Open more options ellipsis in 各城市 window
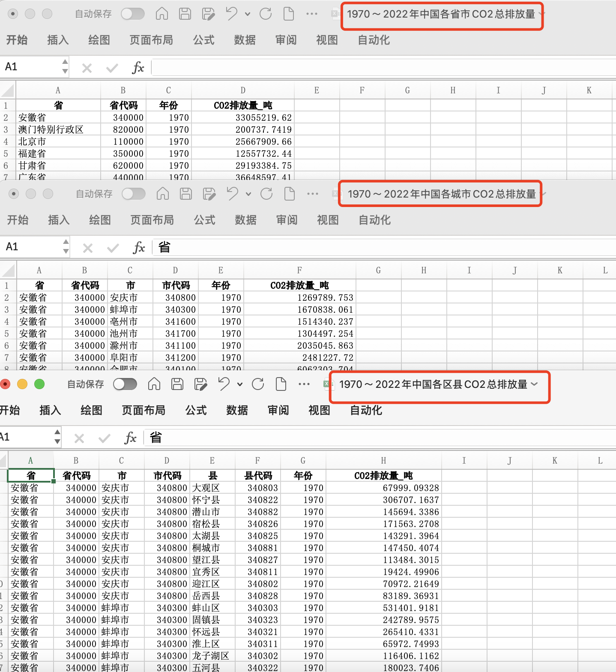The image size is (616, 672). click(x=313, y=194)
